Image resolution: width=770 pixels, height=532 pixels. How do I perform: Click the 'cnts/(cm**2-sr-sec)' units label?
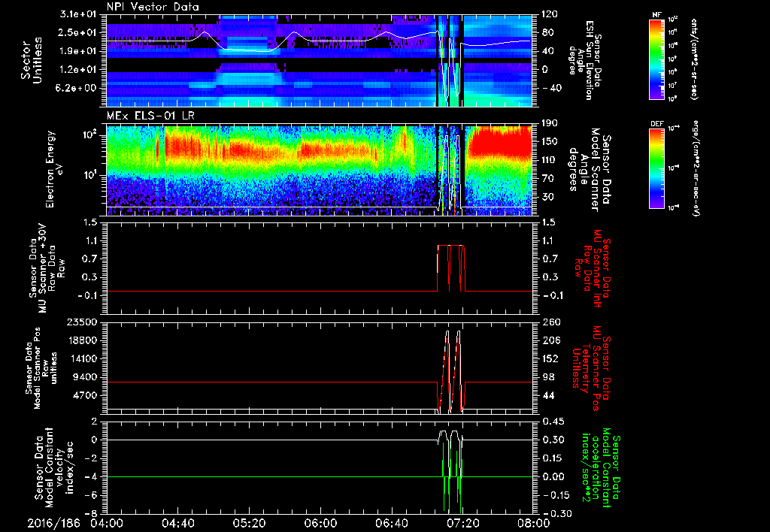(x=694, y=59)
